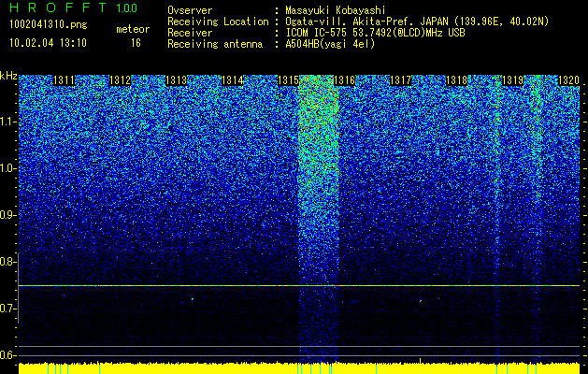This screenshot has height=374, width=588.
Task: Click the Receiving antenna label
Action: click(215, 44)
